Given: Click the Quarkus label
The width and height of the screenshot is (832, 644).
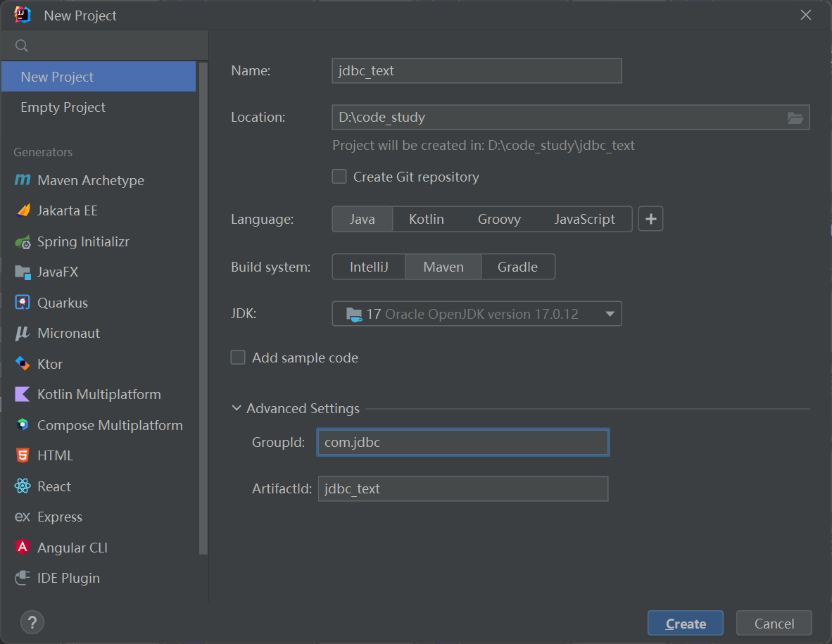Looking at the screenshot, I should (x=63, y=303).
